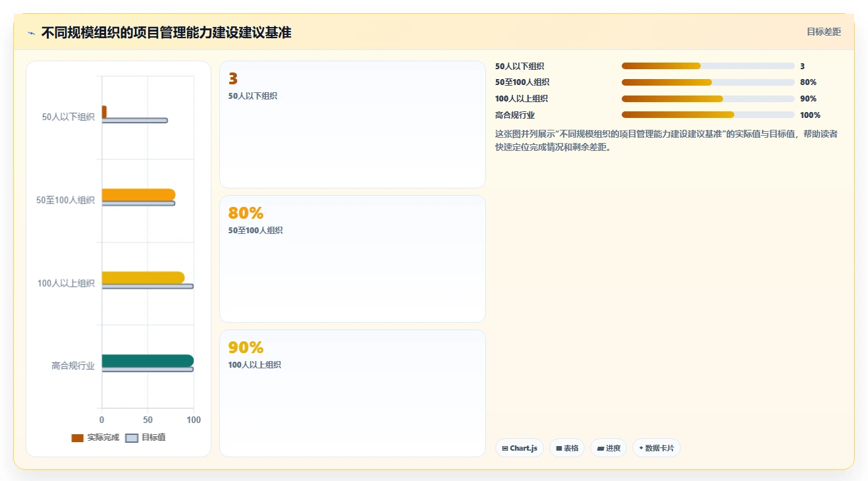
Task: Click the 50人以下组织 target value bar
Action: tap(134, 120)
